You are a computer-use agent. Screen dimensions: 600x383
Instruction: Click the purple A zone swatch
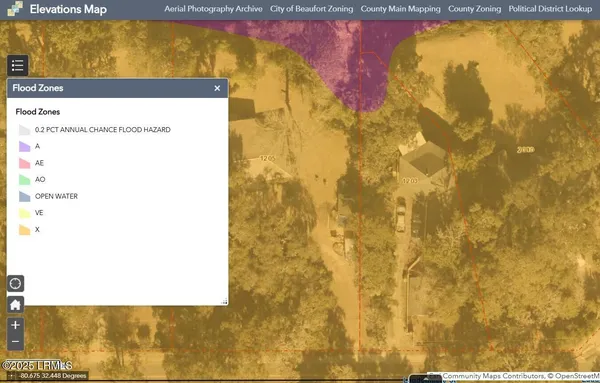tap(24, 147)
